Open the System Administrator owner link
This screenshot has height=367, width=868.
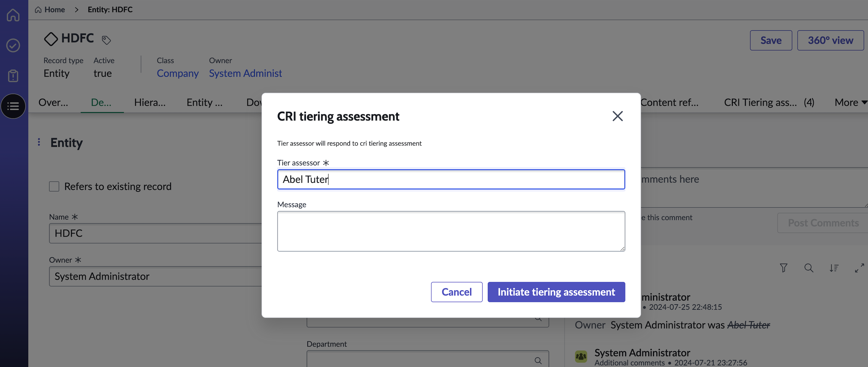point(245,73)
